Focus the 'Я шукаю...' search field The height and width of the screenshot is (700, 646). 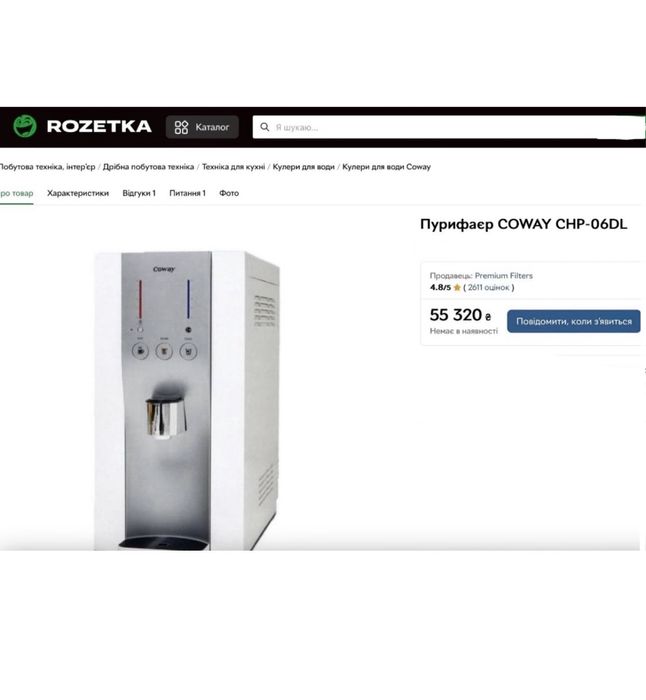tap(449, 127)
